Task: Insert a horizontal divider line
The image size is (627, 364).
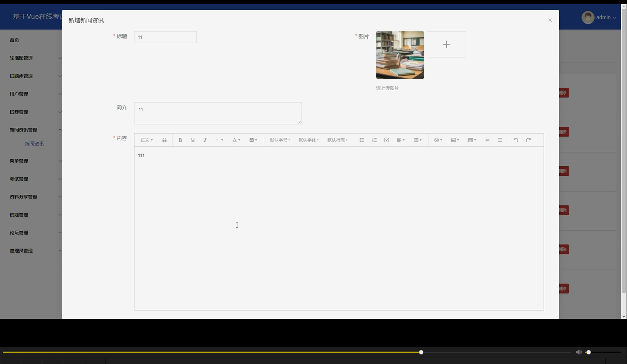Action: (500, 140)
